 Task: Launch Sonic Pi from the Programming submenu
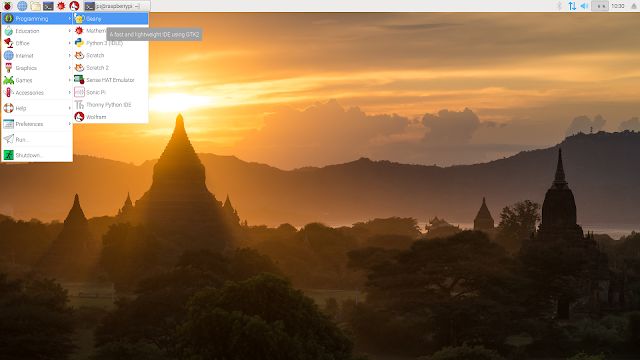coord(111,92)
